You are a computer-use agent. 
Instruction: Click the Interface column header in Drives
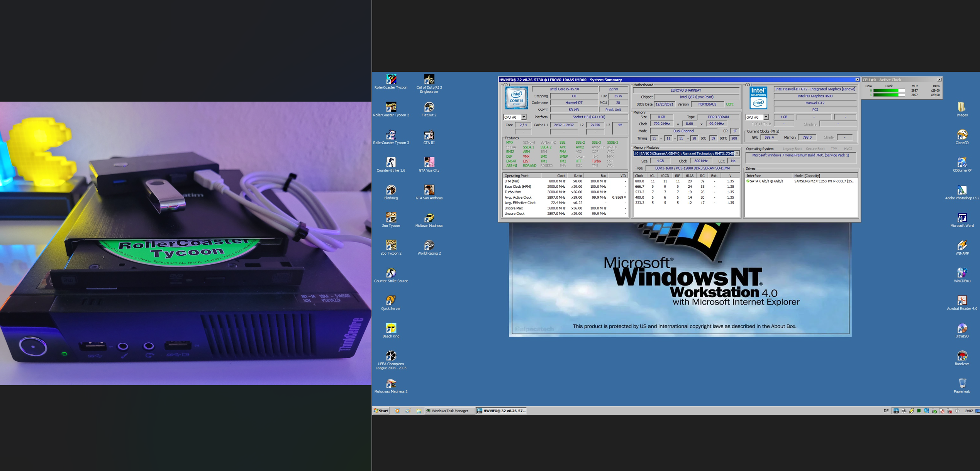[768, 176]
